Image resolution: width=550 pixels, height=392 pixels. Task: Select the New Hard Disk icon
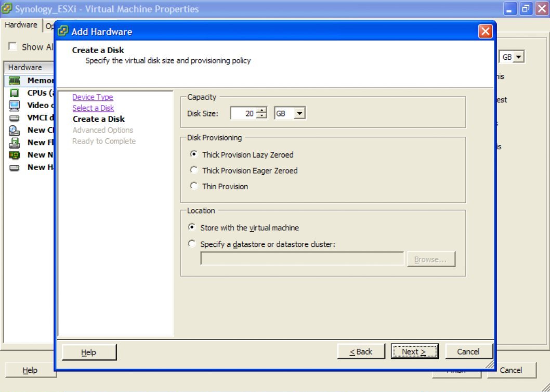(15, 168)
